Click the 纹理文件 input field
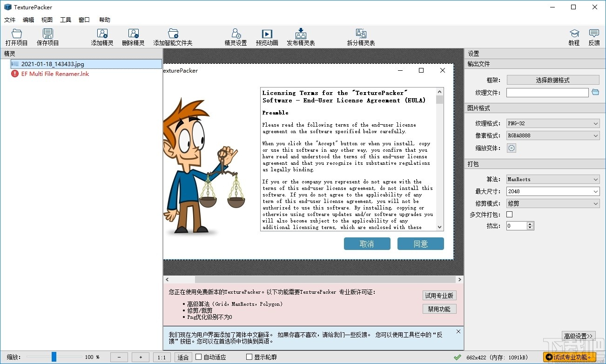The image size is (606, 364). pyautogui.click(x=547, y=93)
